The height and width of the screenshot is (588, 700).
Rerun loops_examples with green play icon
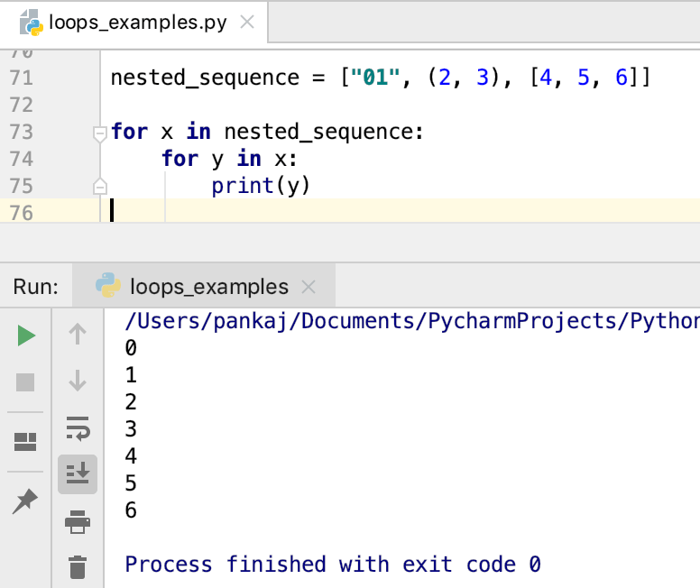pos(26,335)
